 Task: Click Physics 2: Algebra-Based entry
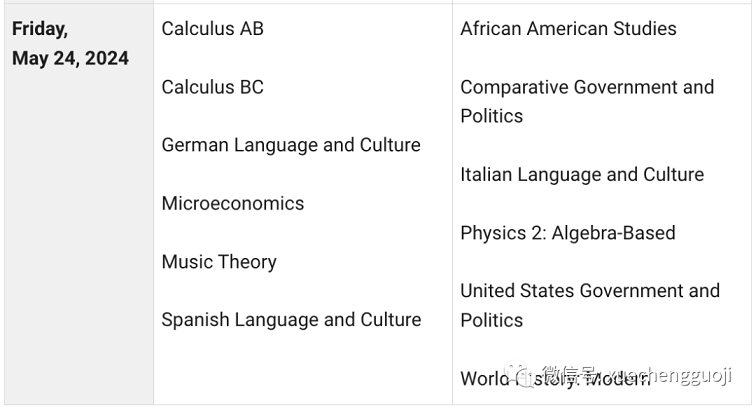(x=568, y=233)
